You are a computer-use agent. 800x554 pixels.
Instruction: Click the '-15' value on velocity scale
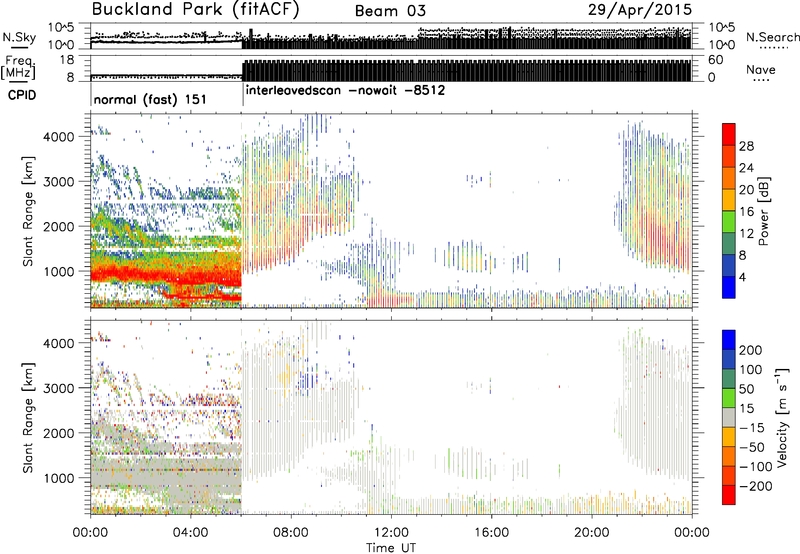[752, 428]
